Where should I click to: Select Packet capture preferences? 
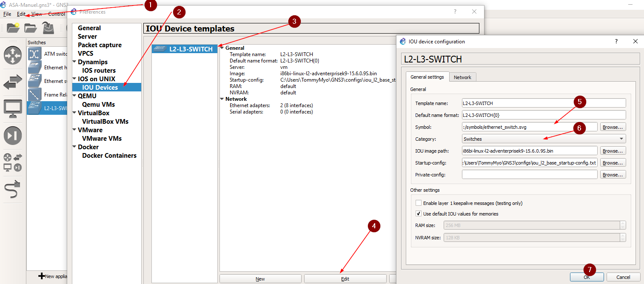[100, 45]
